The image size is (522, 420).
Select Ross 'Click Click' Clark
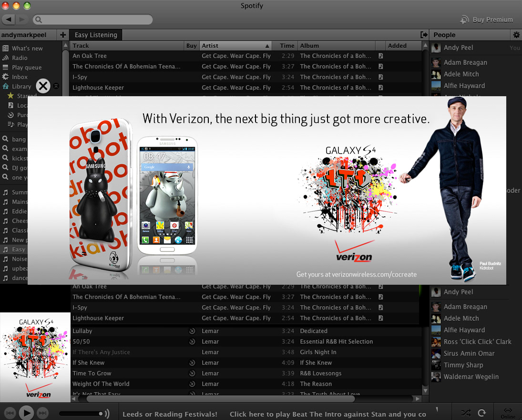pyautogui.click(x=477, y=342)
